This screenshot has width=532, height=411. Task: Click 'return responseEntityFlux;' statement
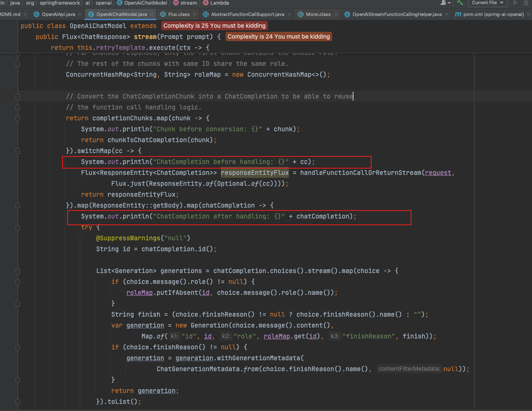[130, 195]
